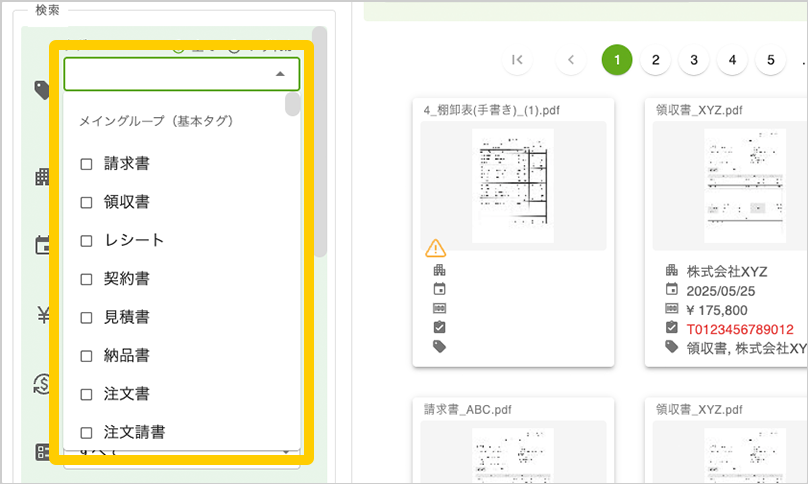
Task: Click the calendar icon on 棚卸表 card
Action: pyautogui.click(x=440, y=289)
